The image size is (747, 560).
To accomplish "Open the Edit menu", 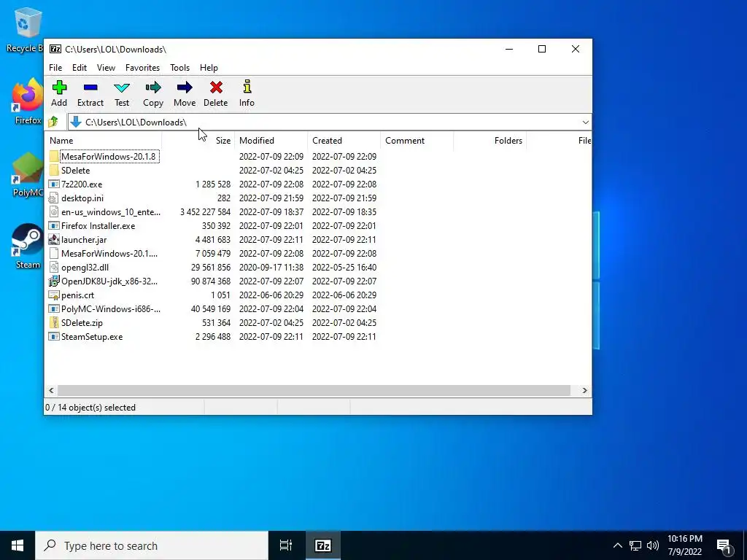I will point(80,68).
